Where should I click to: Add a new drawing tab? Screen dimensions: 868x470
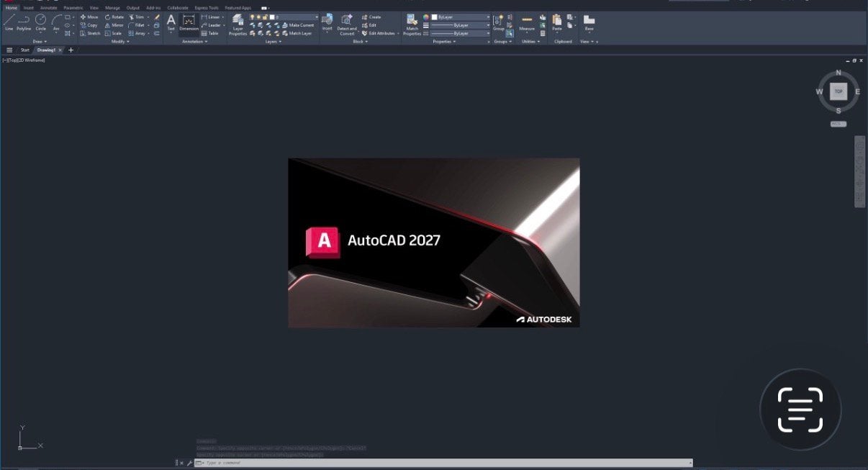(71, 50)
